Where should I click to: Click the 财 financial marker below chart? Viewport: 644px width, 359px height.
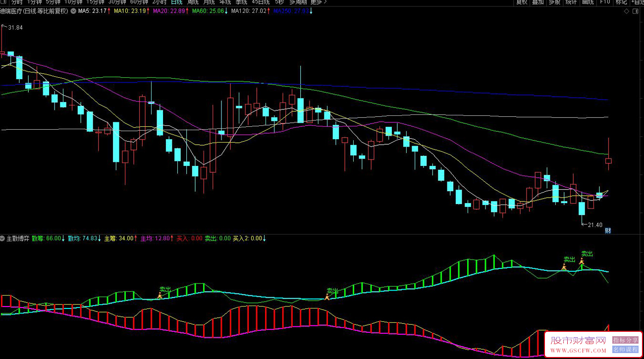[608, 230]
